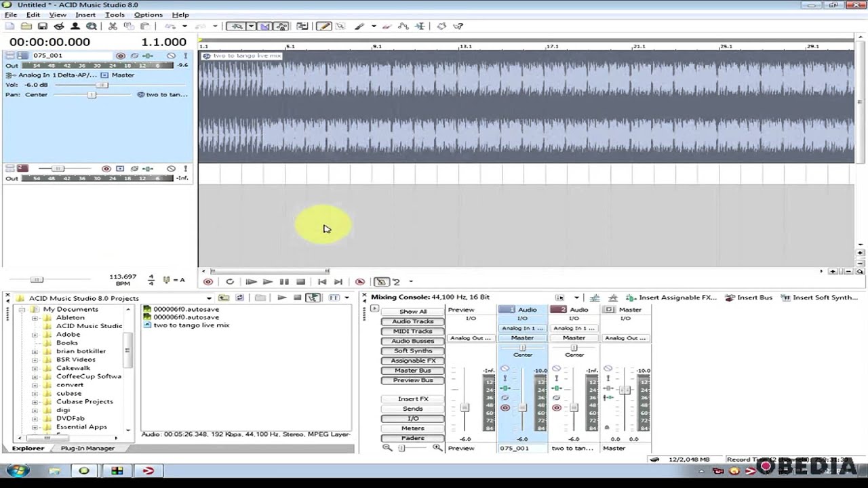Solo the 075_001 track
The image size is (868, 488).
click(x=185, y=56)
